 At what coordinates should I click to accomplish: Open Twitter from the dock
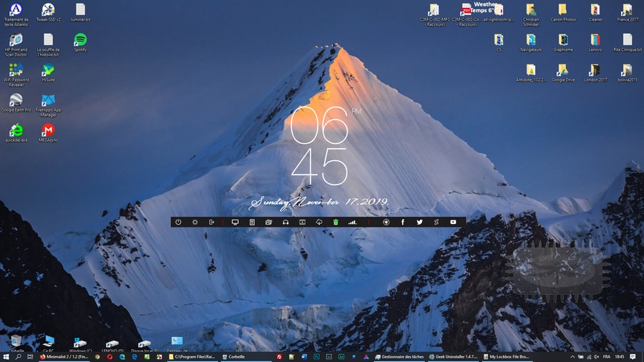pos(419,222)
